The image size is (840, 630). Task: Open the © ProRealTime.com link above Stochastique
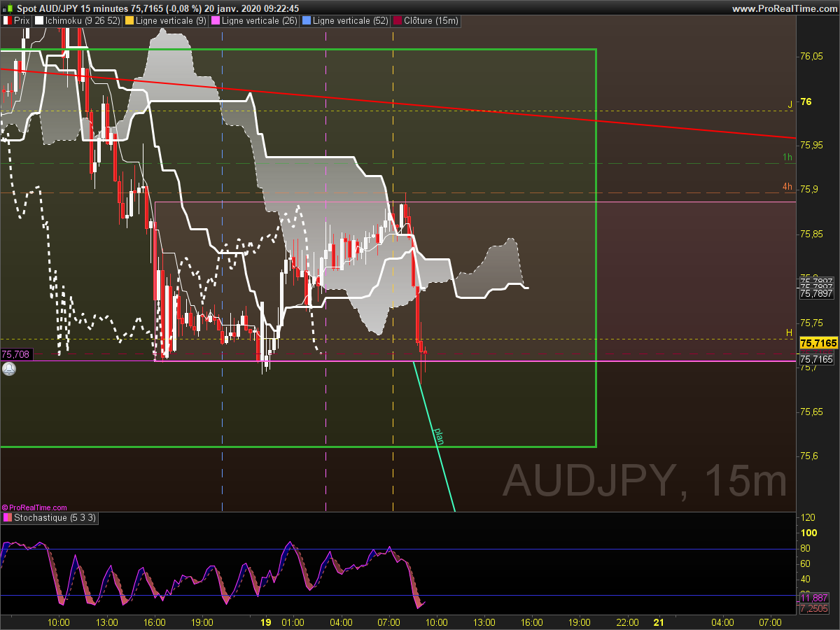34,507
